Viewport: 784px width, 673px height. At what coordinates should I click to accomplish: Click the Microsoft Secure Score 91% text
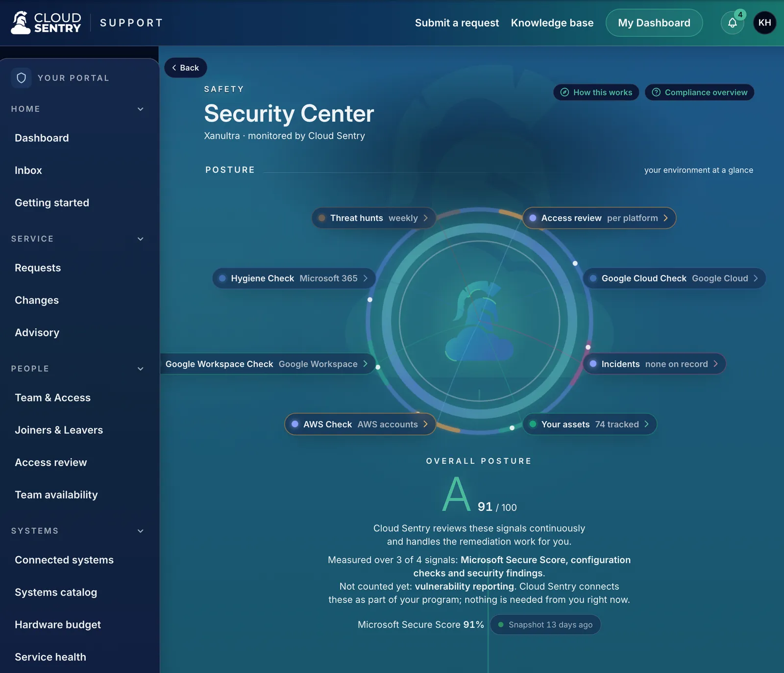[420, 624]
